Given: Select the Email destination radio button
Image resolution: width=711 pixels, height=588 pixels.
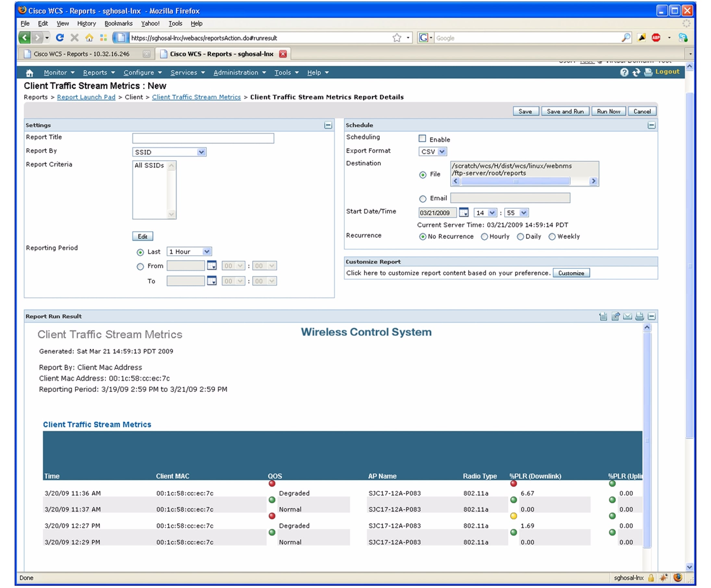Looking at the screenshot, I should pyautogui.click(x=422, y=199).
